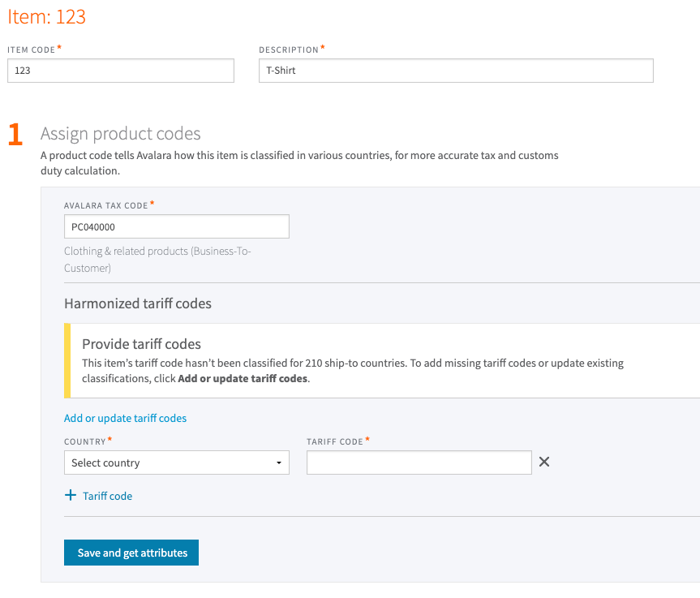Click the country dropdown arrow
Viewport: 700px width, 598px height.
[x=278, y=462]
